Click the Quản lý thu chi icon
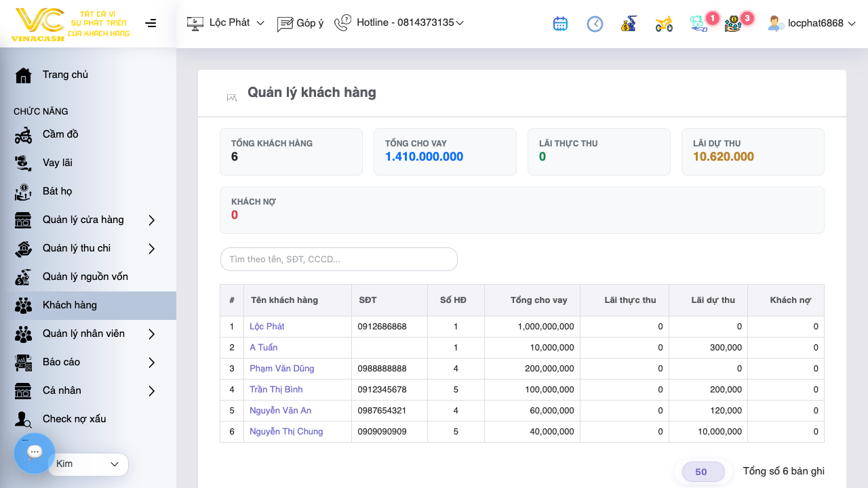The image size is (868, 488). pos(24,248)
